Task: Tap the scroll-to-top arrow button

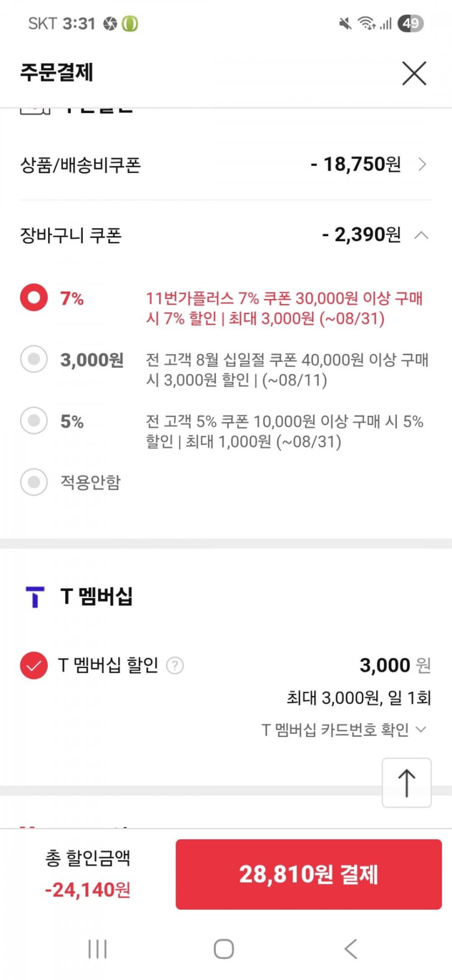Action: pyautogui.click(x=407, y=783)
